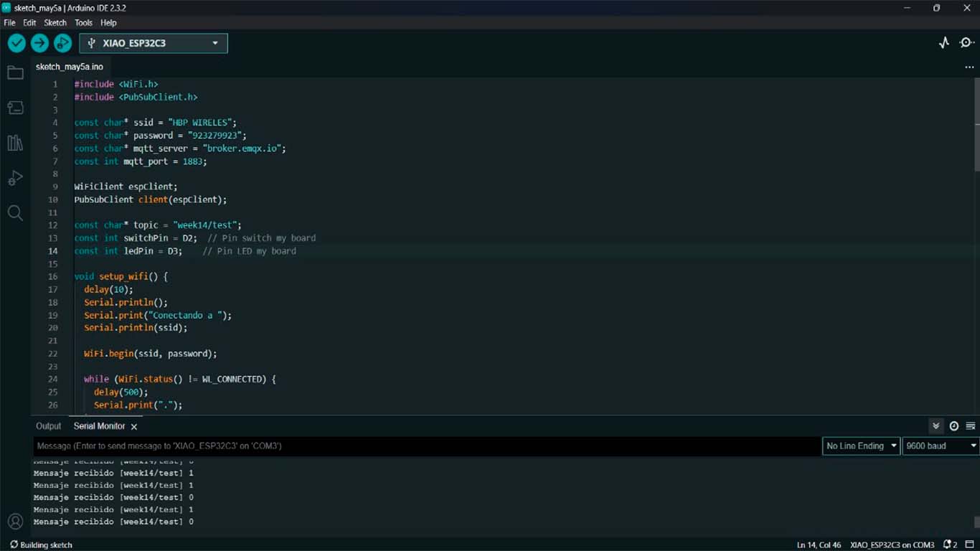Click the Ln 14, Col 46 status entry

(x=819, y=545)
